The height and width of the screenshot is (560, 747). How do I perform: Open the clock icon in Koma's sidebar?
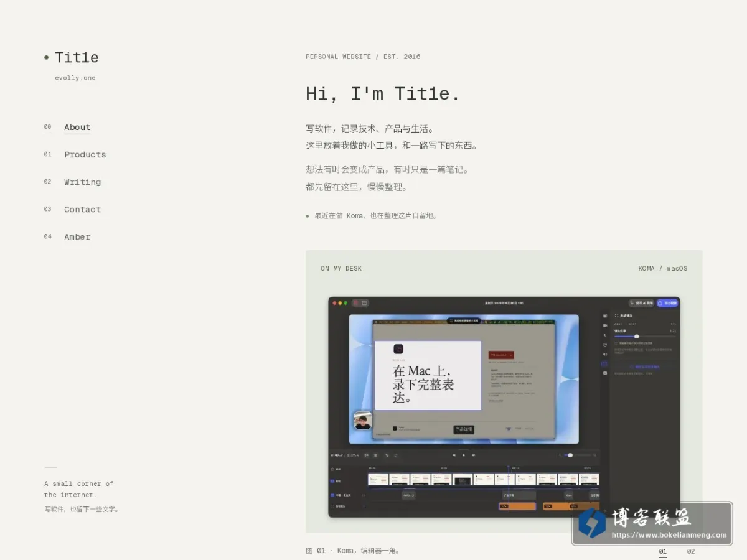coord(604,344)
